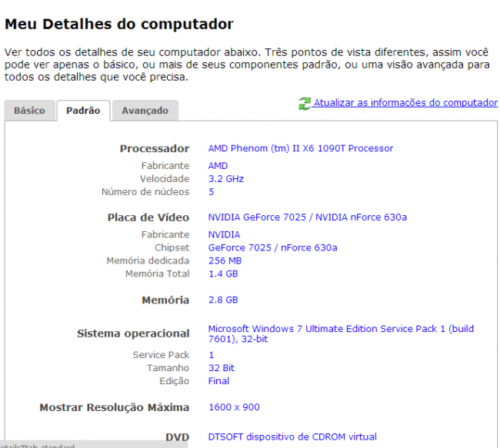The width and height of the screenshot is (500, 448).
Task: Click the Tamanho label
Action: pyautogui.click(x=168, y=368)
